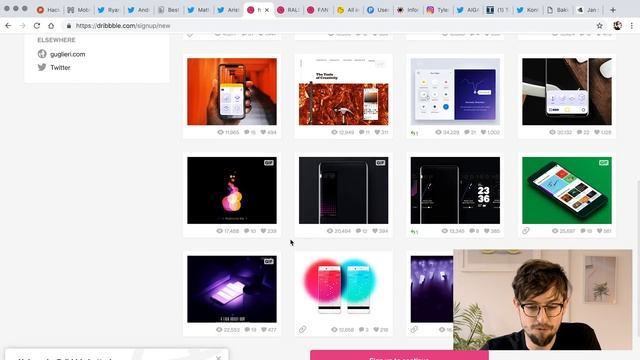Click the comments icon under the orange corridor shot
The image size is (640, 360).
(247, 132)
